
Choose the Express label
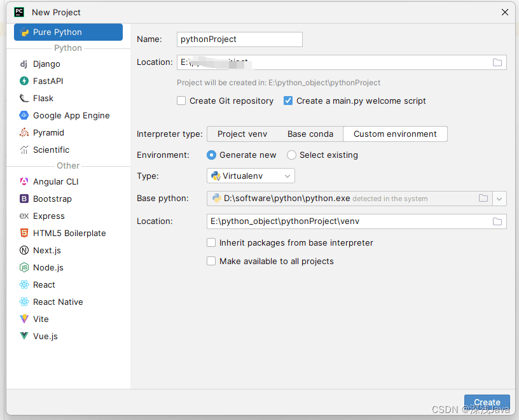(x=48, y=216)
